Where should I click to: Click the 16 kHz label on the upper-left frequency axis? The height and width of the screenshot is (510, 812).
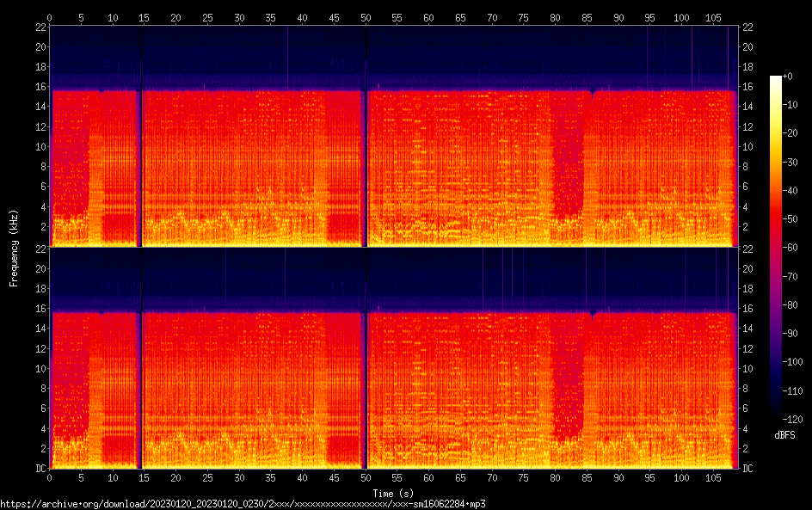[x=39, y=87]
